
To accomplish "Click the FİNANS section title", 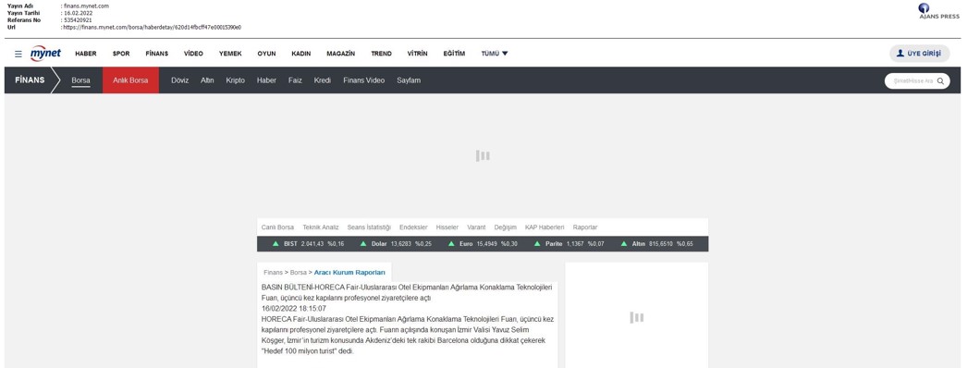I will [30, 80].
